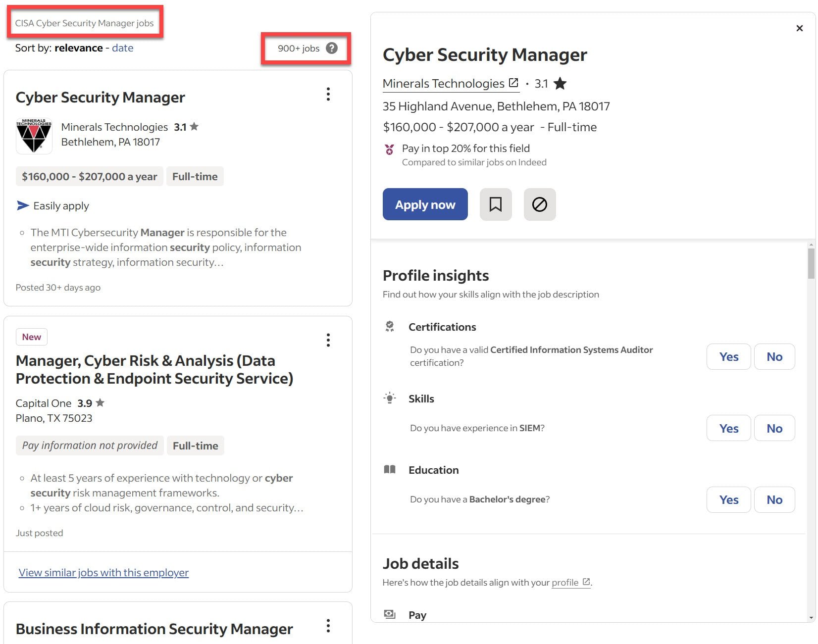Click Full-time tag on Minerals Technologies card
The width and height of the screenshot is (818, 644).
[x=195, y=176]
